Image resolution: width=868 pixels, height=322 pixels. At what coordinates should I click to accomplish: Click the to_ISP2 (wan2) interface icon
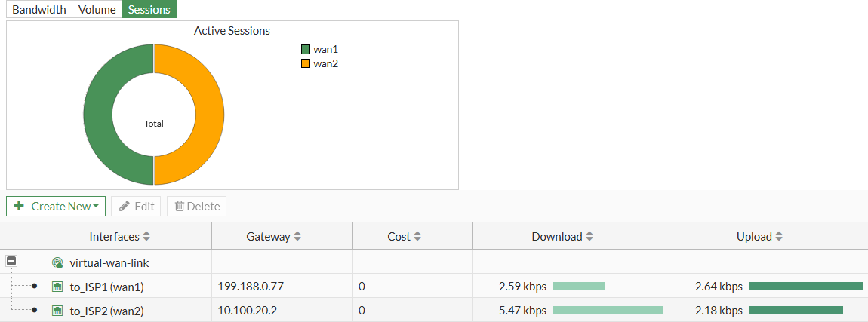pos(57,311)
